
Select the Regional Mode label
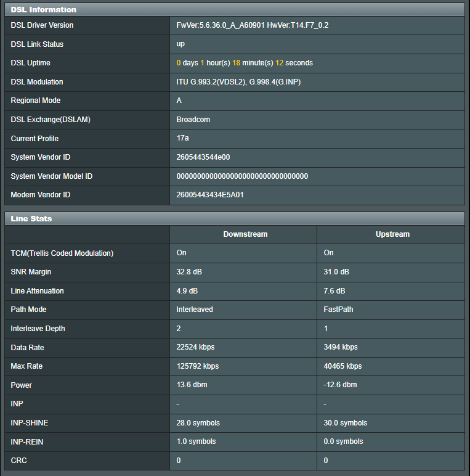[36, 101]
